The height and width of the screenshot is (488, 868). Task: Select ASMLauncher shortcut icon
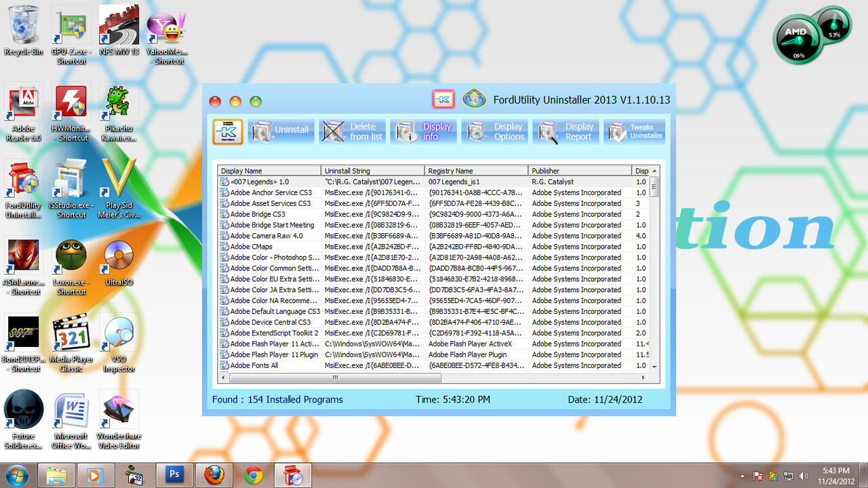tap(24, 267)
